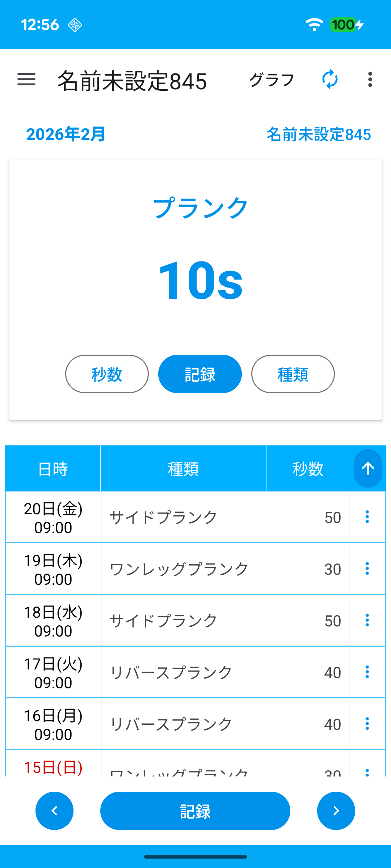391x868 pixels.
Task: Tap the blue 名前未設定845 user selector
Action: coord(319,135)
